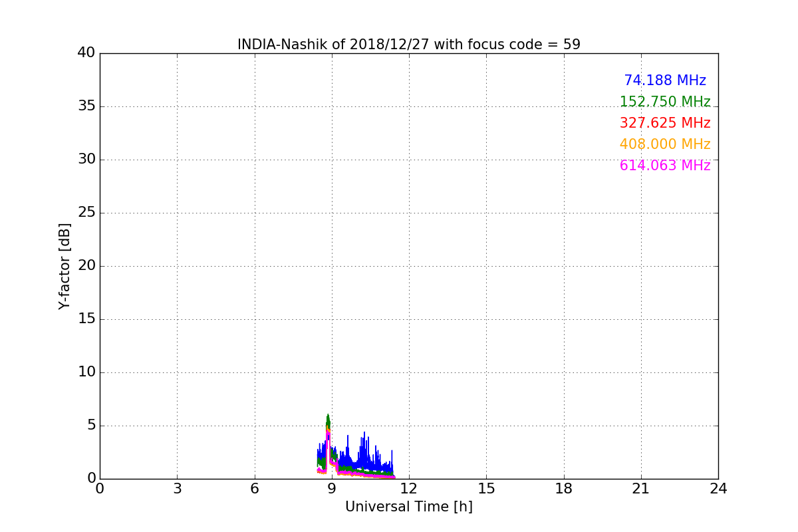
Task: Click the chart title mentioning INDIA-Nashik
Action: coord(409,45)
